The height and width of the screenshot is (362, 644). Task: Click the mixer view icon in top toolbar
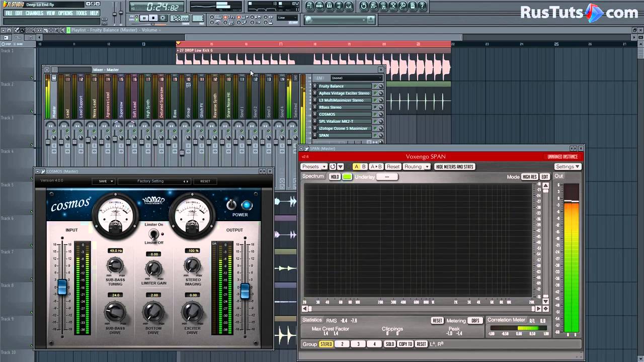coord(349,6)
